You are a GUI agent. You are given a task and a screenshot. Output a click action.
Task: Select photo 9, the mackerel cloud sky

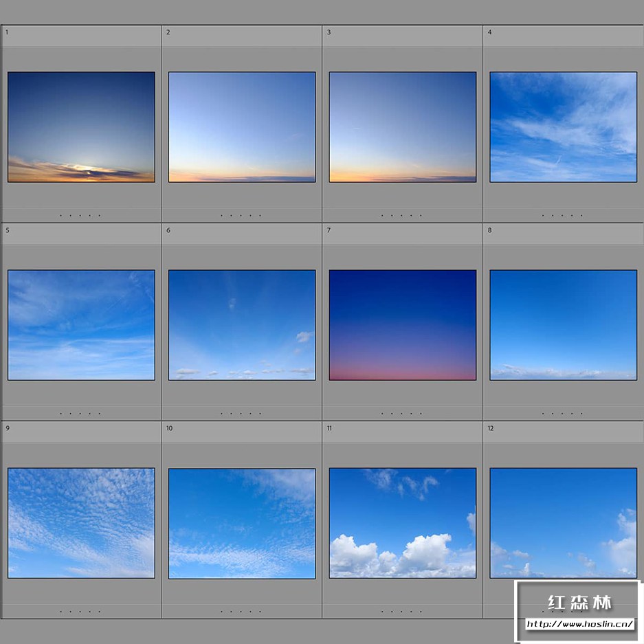click(81, 523)
